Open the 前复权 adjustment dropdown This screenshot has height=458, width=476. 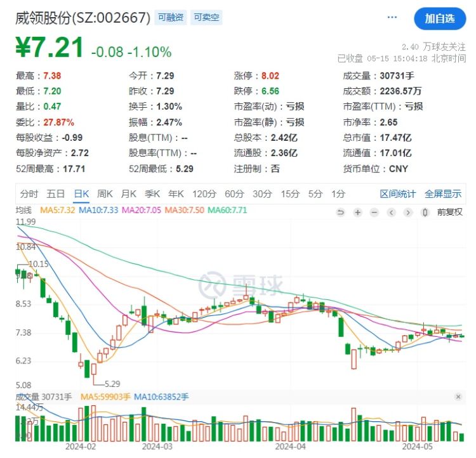click(x=450, y=212)
